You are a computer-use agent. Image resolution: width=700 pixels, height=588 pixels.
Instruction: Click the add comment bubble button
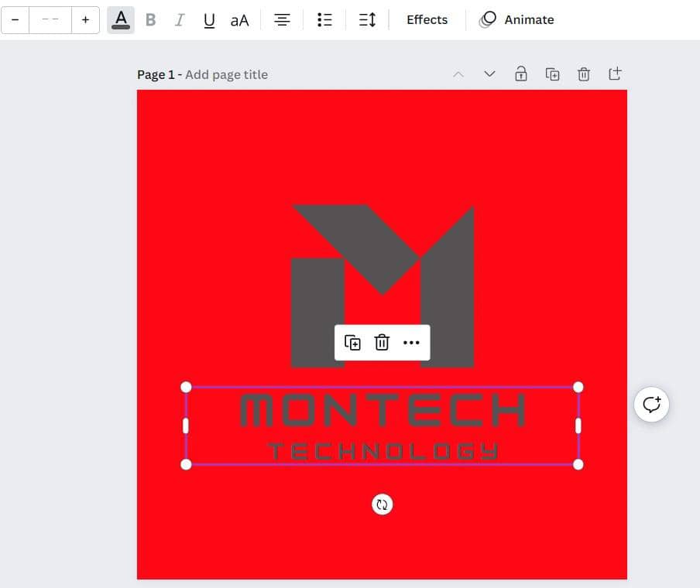click(651, 404)
